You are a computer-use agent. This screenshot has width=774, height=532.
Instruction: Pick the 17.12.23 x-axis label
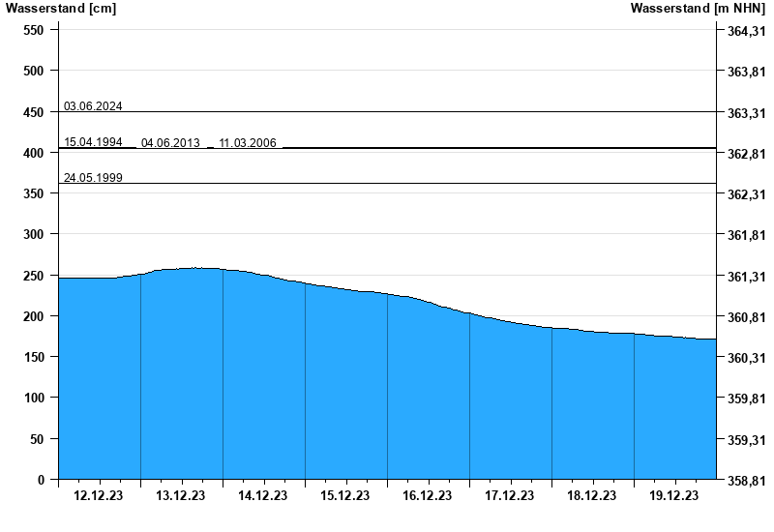click(510, 496)
